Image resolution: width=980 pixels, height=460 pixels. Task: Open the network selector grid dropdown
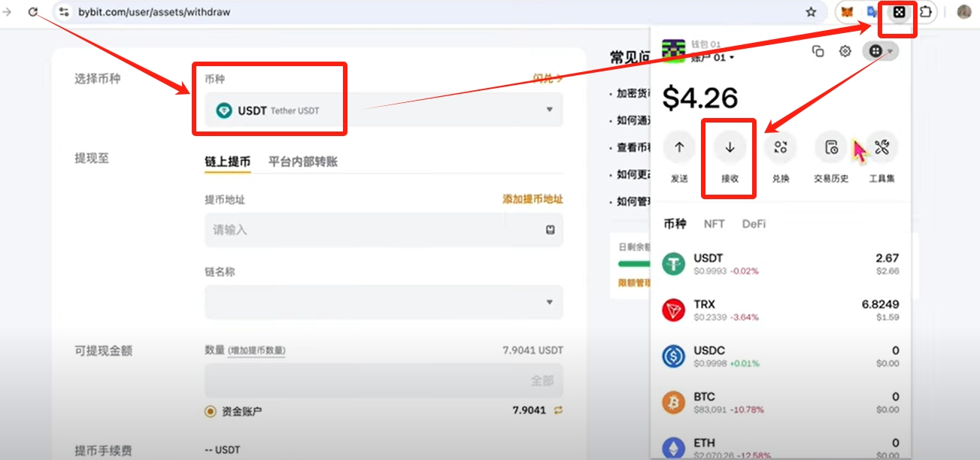tap(880, 51)
